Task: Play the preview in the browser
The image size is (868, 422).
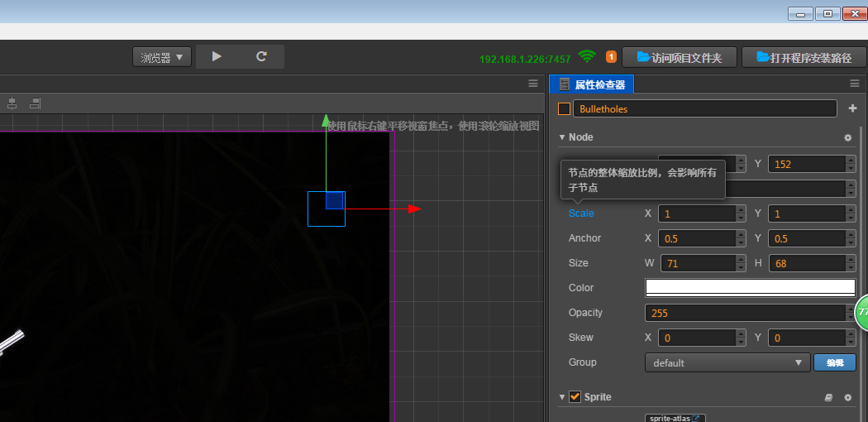Action: [217, 56]
